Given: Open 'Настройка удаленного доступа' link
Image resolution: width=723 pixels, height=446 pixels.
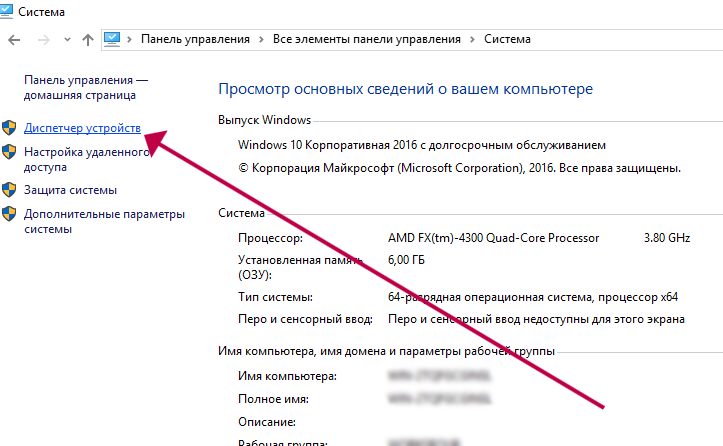Looking at the screenshot, I should (x=86, y=159).
